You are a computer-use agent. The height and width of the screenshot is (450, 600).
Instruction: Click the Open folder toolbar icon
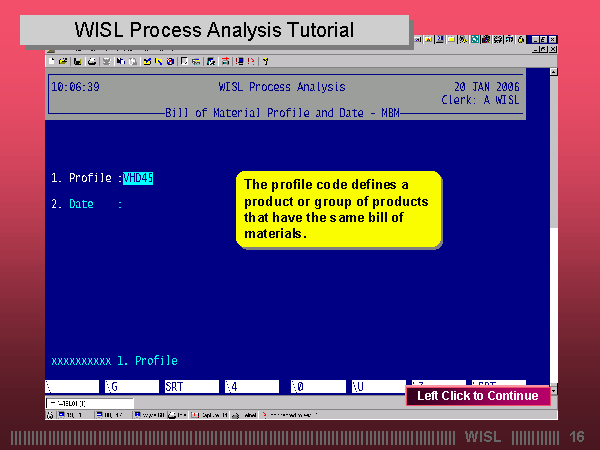63,61
